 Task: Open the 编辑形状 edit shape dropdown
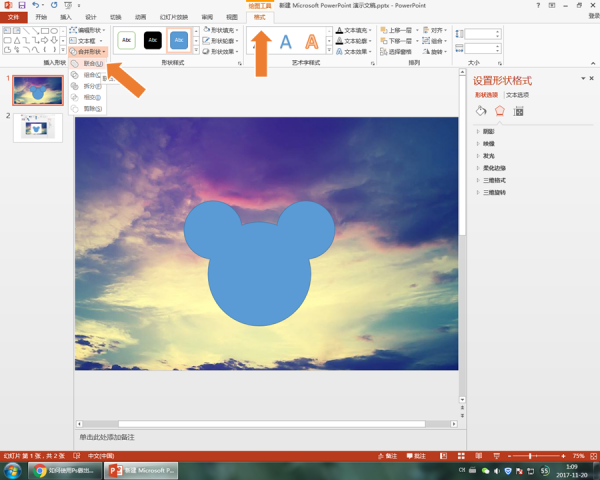[x=87, y=30]
